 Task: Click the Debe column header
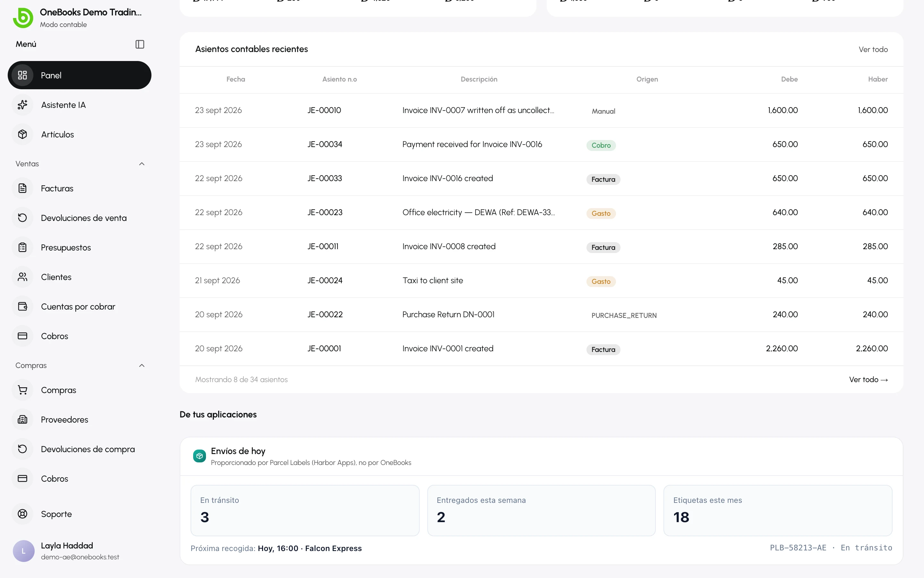(789, 79)
